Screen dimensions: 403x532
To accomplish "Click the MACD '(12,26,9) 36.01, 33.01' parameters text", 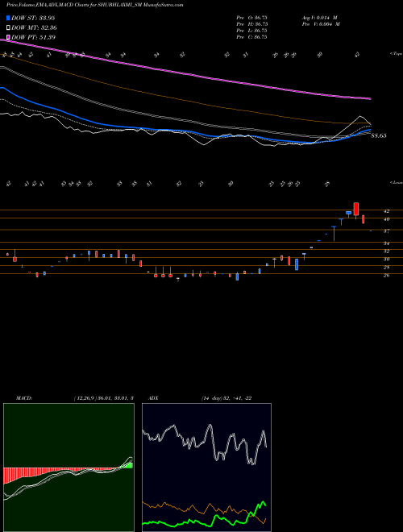I will 103,398.
